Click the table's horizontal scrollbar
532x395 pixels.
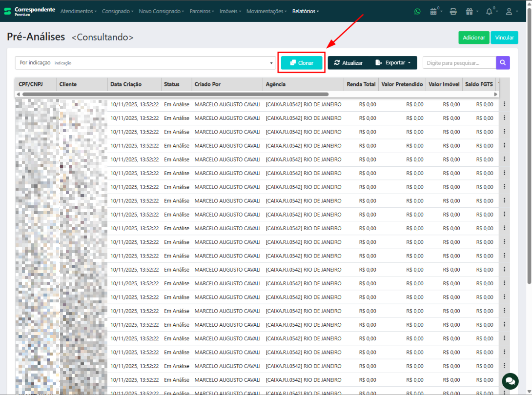pyautogui.click(x=176, y=94)
